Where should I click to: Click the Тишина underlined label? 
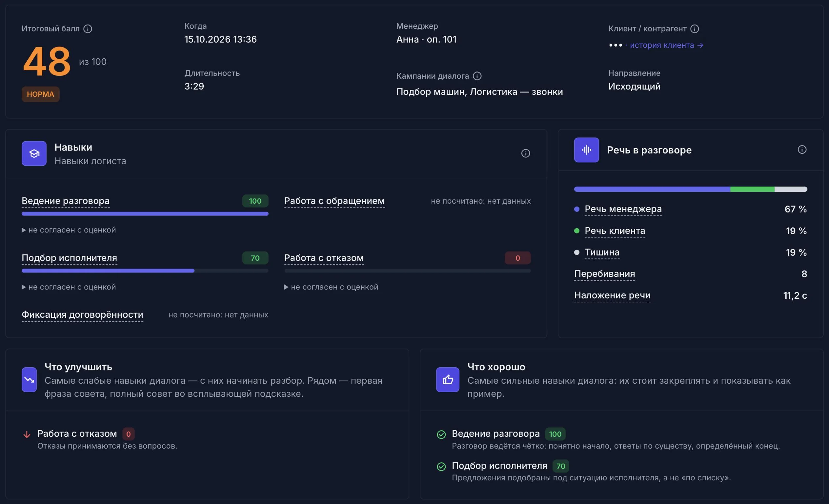coord(602,252)
